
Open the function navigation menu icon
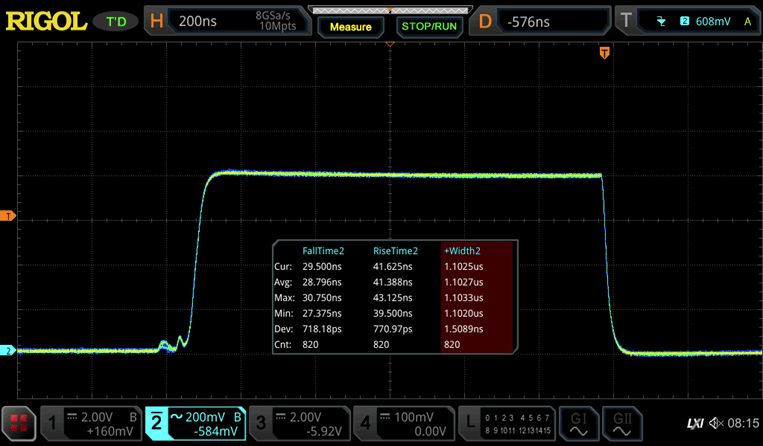pos(21,424)
